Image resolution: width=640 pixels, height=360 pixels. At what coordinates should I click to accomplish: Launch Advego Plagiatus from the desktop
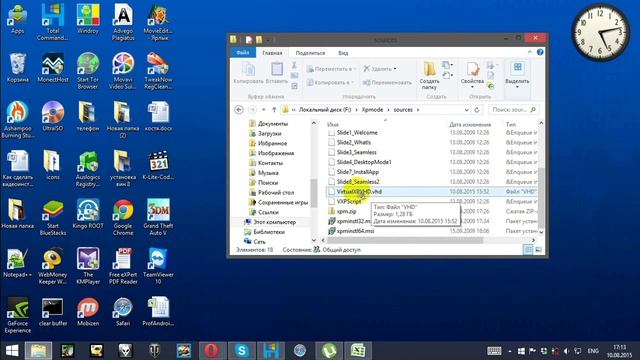123,22
